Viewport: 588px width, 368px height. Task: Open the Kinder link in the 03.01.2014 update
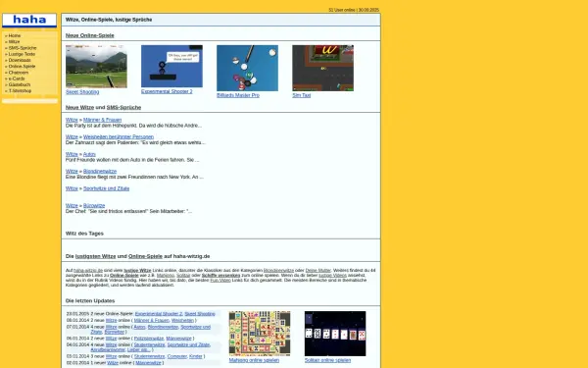pyautogui.click(x=196, y=356)
